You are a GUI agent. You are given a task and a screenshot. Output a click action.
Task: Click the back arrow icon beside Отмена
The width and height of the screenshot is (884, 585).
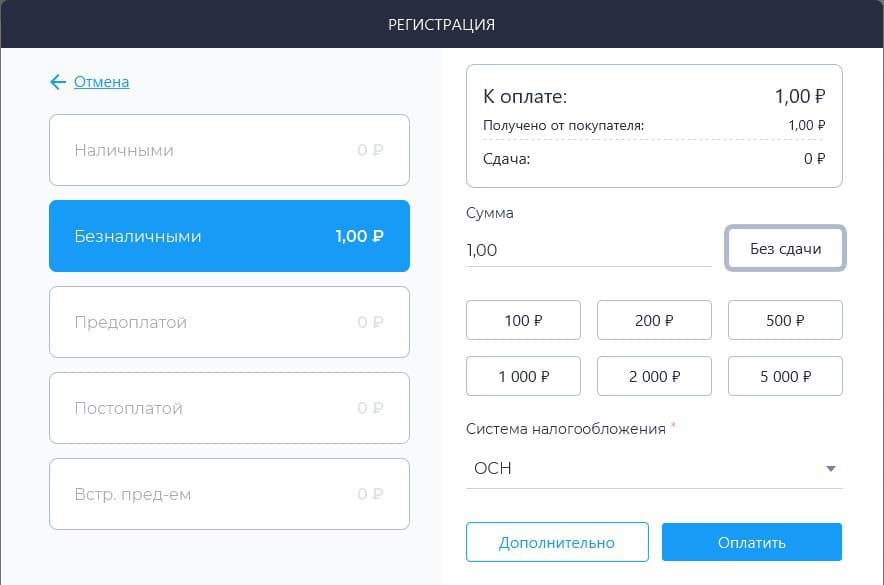(x=58, y=82)
